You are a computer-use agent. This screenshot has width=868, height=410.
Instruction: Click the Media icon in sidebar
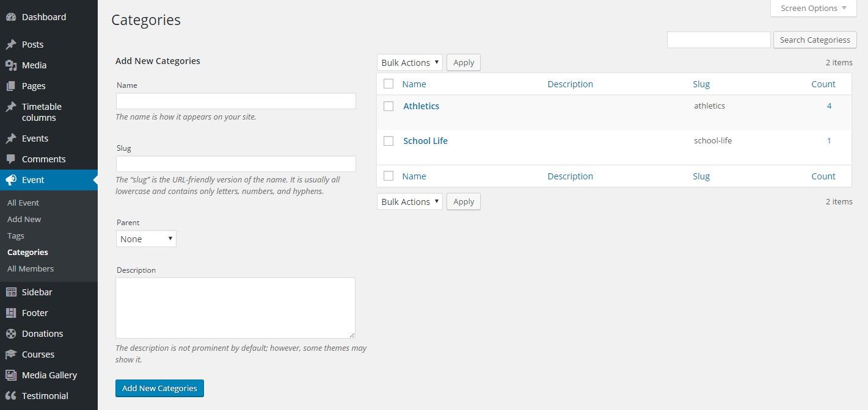(11, 65)
